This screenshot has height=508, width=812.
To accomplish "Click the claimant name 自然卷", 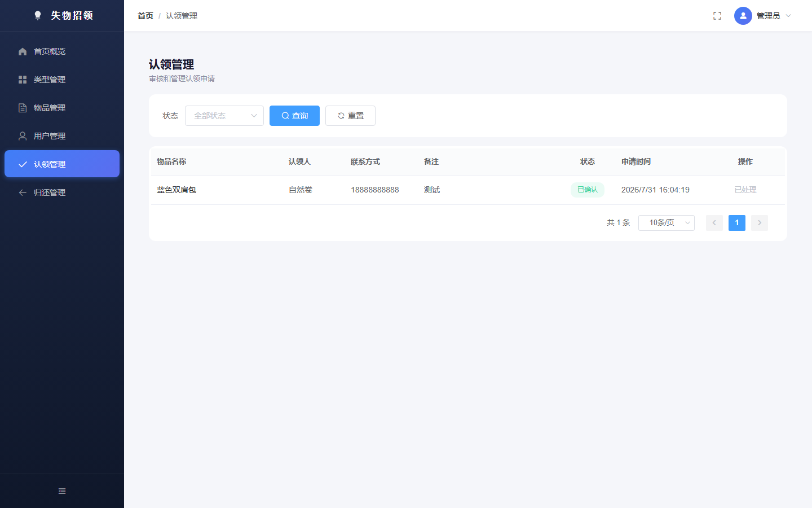I will pyautogui.click(x=301, y=190).
